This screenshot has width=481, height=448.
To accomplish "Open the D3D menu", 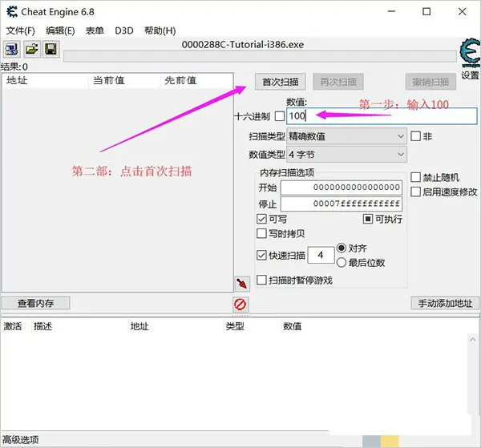I will point(124,30).
